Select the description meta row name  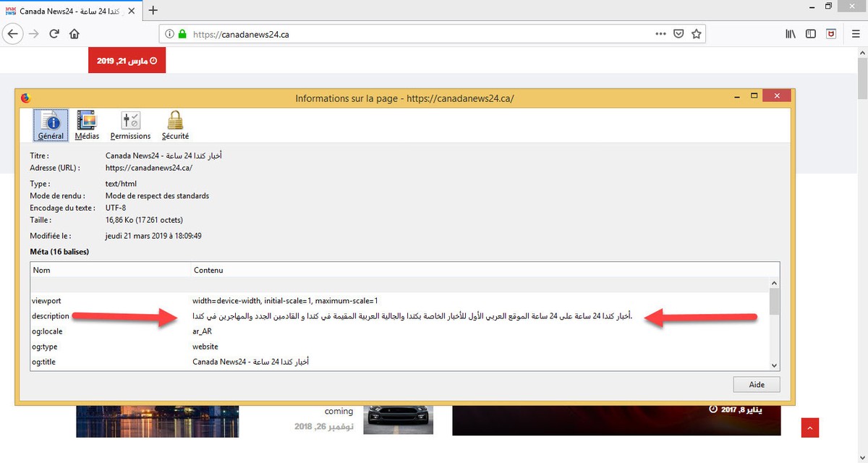(x=51, y=316)
